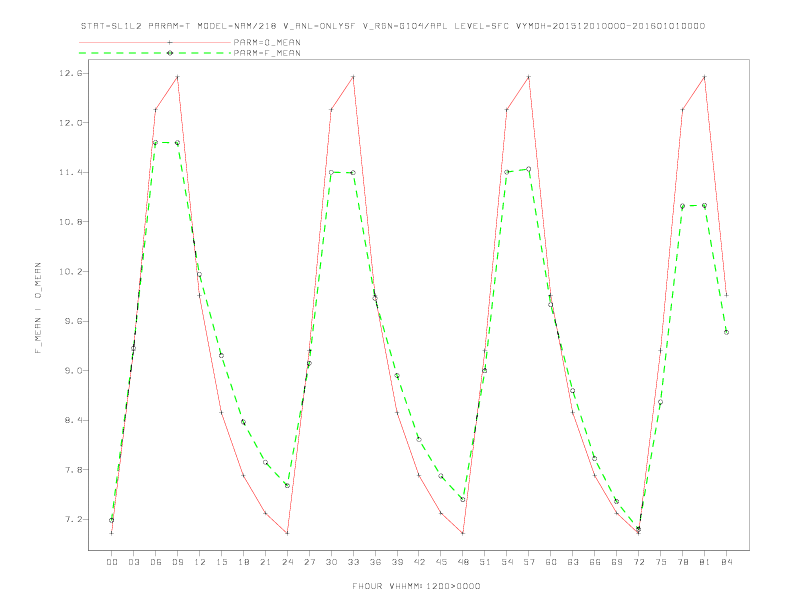Screen dimensions: 792x612
Task: Click the red O_MEAN plus marker at hour 84
Action: pos(726,295)
